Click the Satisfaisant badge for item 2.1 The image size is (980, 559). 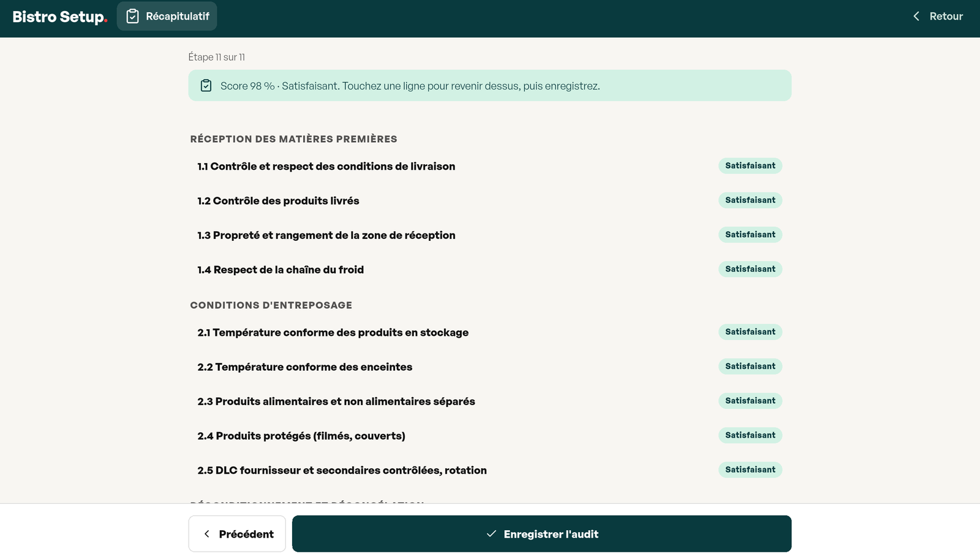point(750,332)
